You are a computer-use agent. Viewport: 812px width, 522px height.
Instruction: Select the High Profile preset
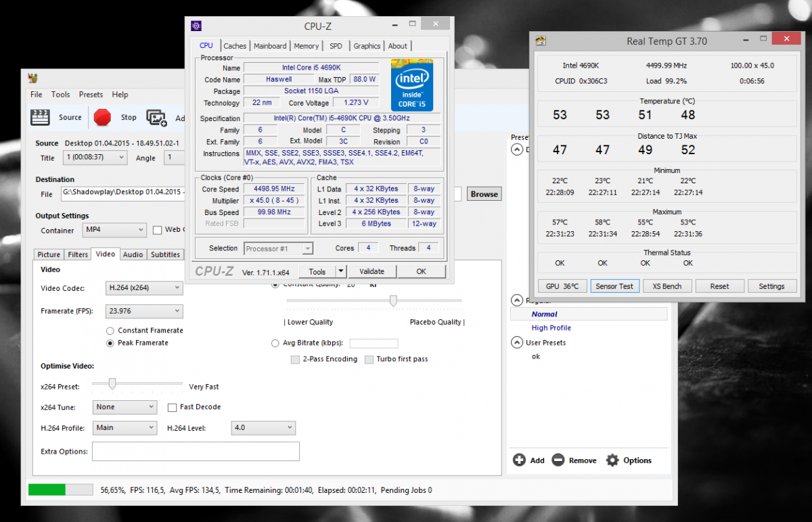[551, 328]
